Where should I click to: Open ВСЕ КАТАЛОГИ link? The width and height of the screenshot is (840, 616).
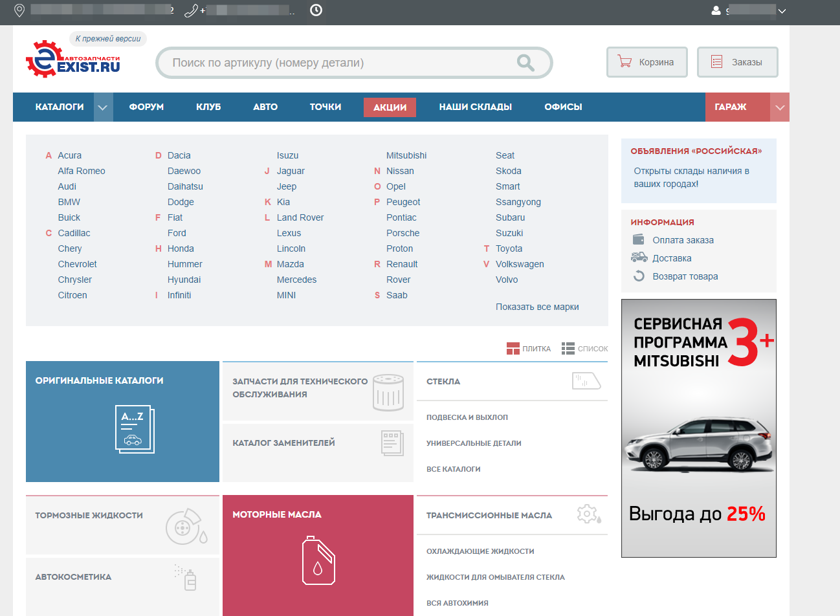pyautogui.click(x=453, y=469)
